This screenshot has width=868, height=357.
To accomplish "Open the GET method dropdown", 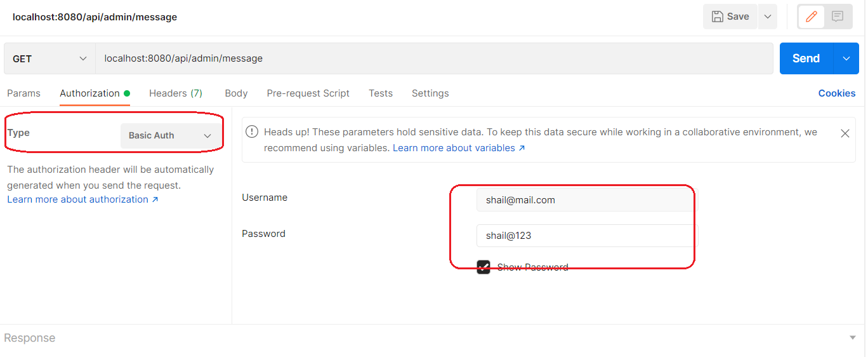I will (49, 58).
